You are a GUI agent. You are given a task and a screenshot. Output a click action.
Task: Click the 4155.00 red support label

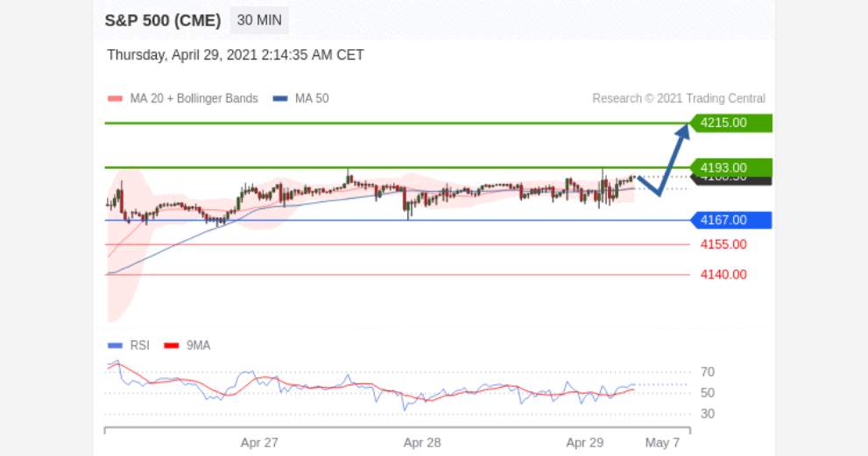pos(723,244)
